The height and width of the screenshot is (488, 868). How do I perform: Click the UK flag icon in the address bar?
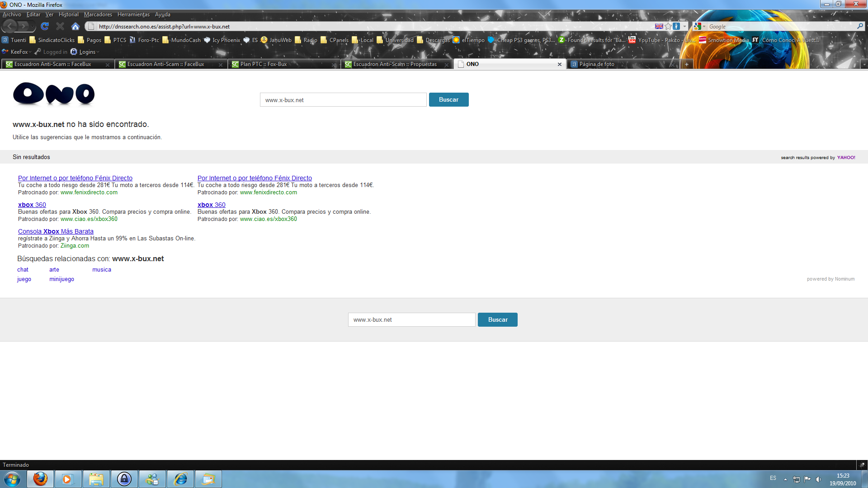pyautogui.click(x=659, y=26)
